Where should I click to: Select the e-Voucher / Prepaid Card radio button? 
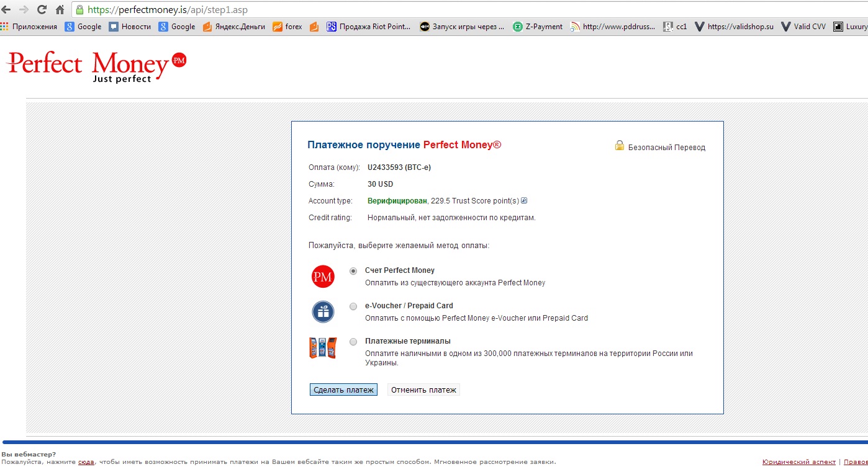coord(353,306)
